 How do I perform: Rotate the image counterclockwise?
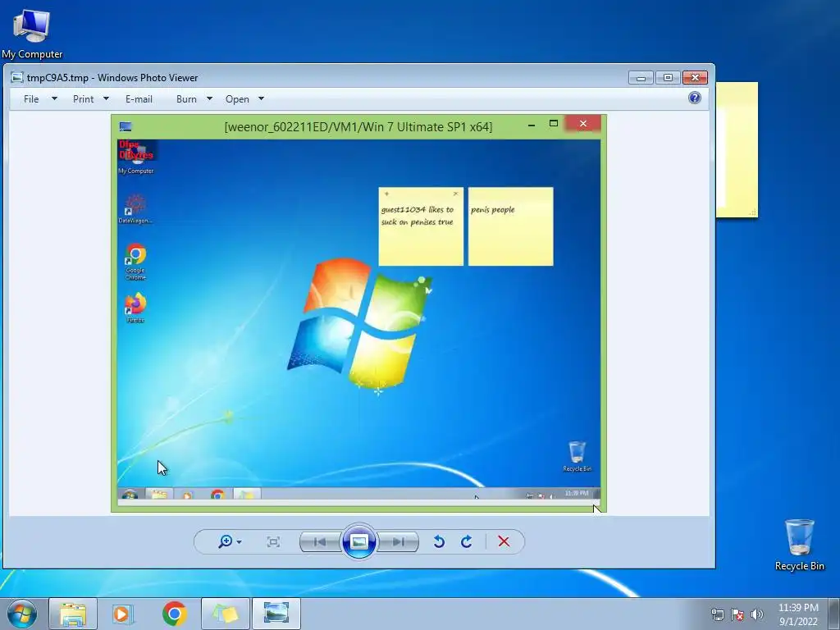[x=439, y=541]
